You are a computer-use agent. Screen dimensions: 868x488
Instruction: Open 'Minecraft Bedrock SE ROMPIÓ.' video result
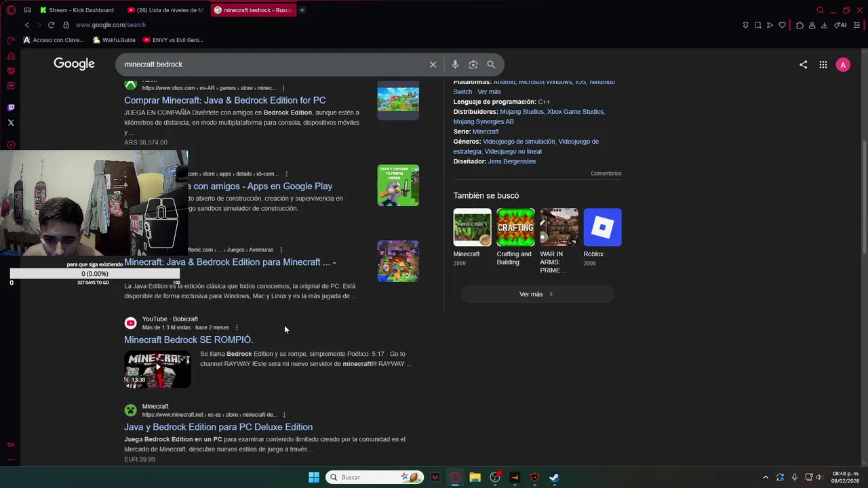click(189, 340)
